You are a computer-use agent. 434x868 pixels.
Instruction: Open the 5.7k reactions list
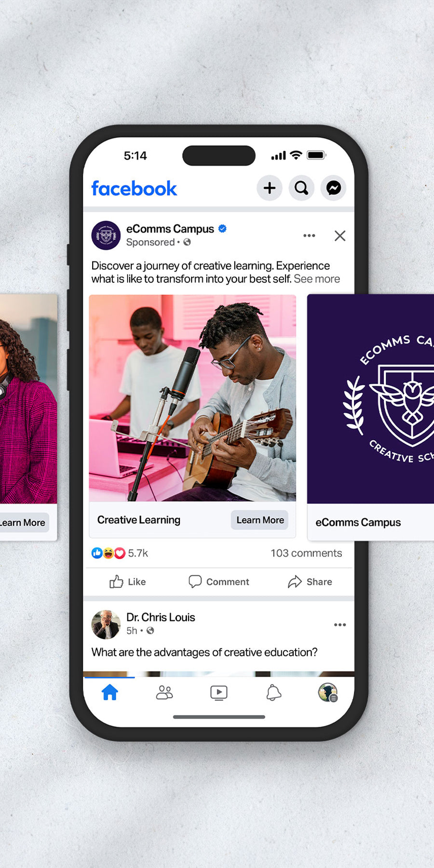click(x=120, y=553)
